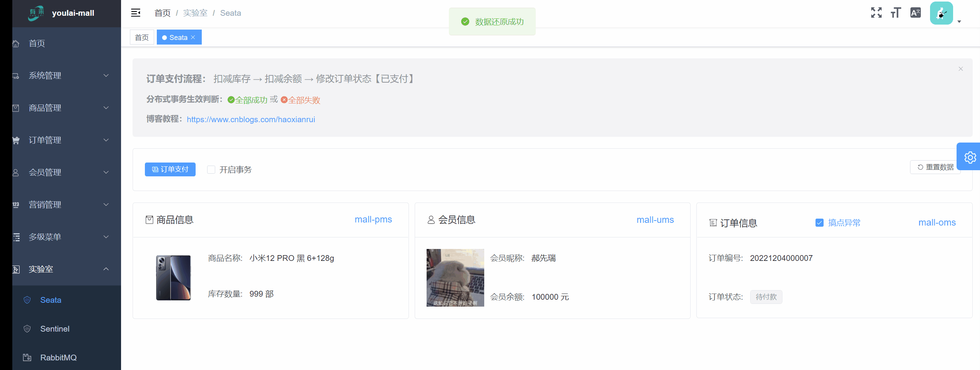Expand 营销管理 menu chevron
The image size is (980, 370).
tap(106, 205)
